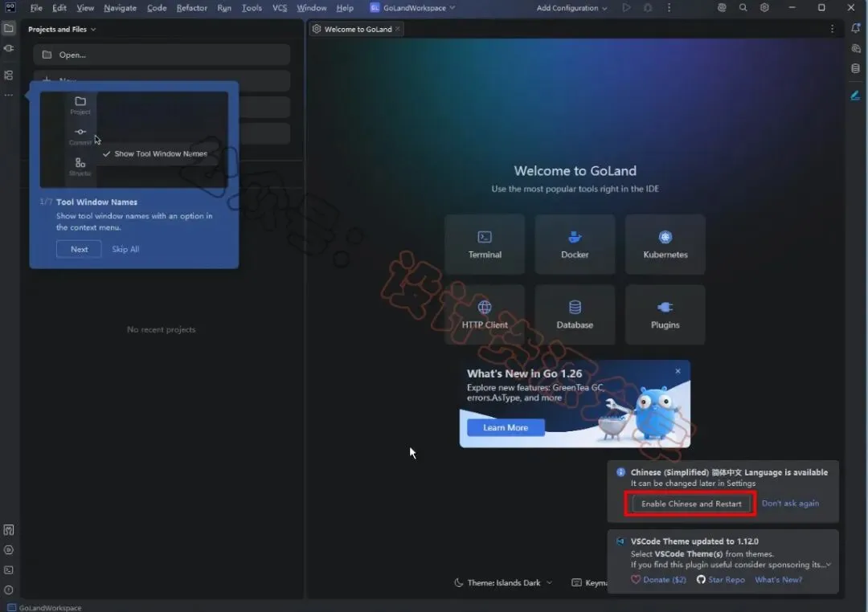Open the Commit tool window icon
Image resolution: width=868 pixels, height=612 pixels.
tap(9, 48)
